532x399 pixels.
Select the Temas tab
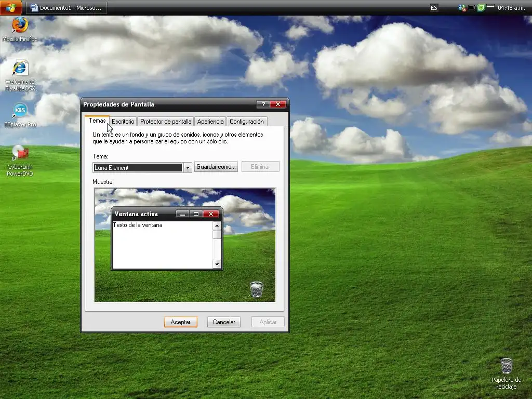click(x=97, y=121)
